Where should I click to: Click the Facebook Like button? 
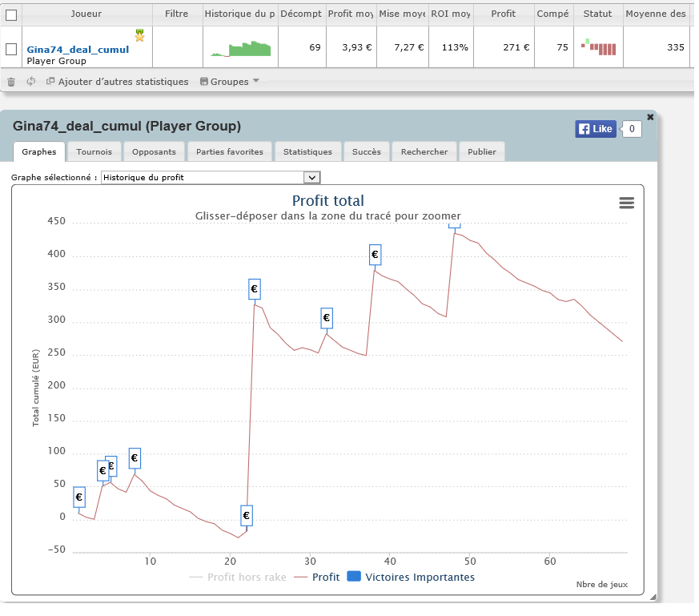[x=596, y=129]
